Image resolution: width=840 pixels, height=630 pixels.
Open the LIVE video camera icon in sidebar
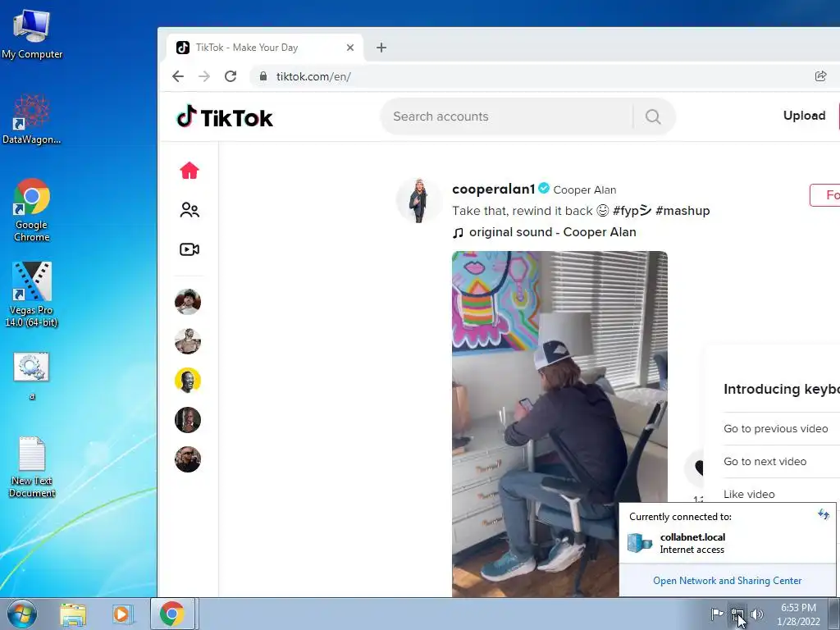click(189, 249)
